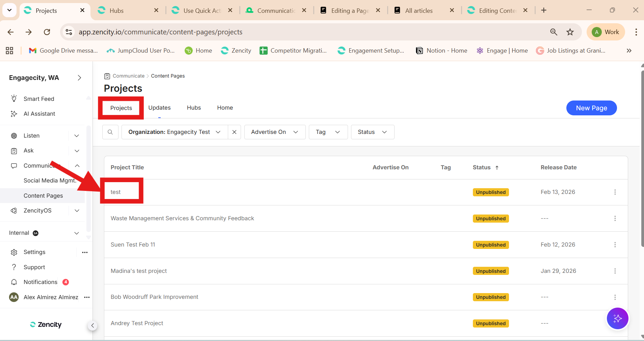Switch to the Hubs content tab
Viewport: 644px width, 341px height.
coord(194,108)
